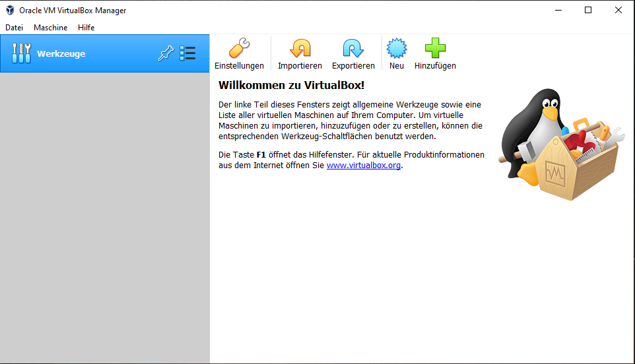Select the Werkzeuge tools entry
Screen dimensions: 635x364
(x=105, y=53)
